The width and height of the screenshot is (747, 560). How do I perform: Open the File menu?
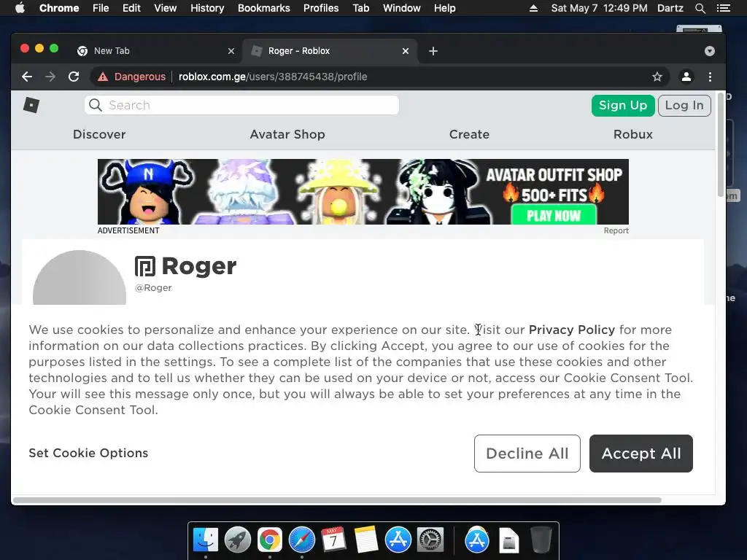click(101, 8)
